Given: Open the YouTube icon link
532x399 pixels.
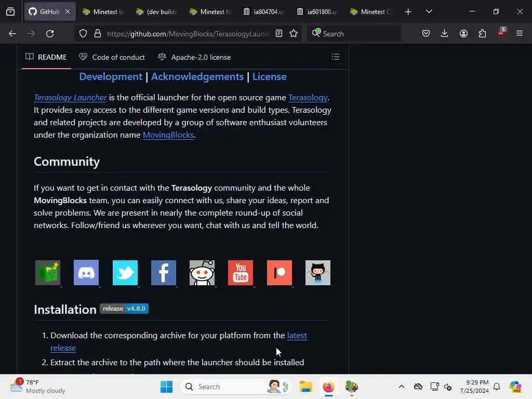Looking at the screenshot, I should coord(241,272).
